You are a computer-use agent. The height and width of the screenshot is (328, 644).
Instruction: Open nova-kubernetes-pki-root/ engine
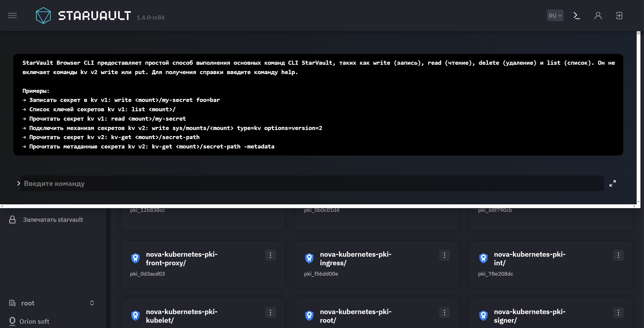355,316
